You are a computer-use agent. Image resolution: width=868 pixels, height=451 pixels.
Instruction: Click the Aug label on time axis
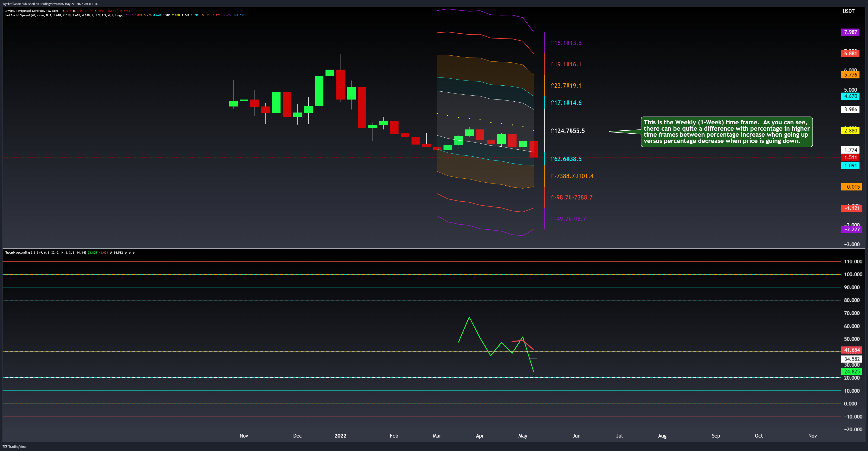(662, 435)
